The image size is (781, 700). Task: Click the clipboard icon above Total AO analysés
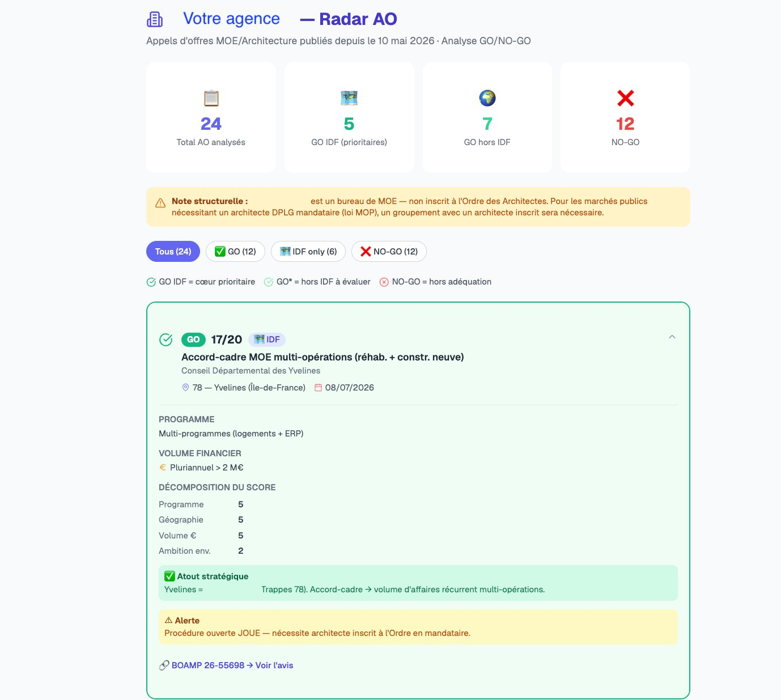click(211, 98)
